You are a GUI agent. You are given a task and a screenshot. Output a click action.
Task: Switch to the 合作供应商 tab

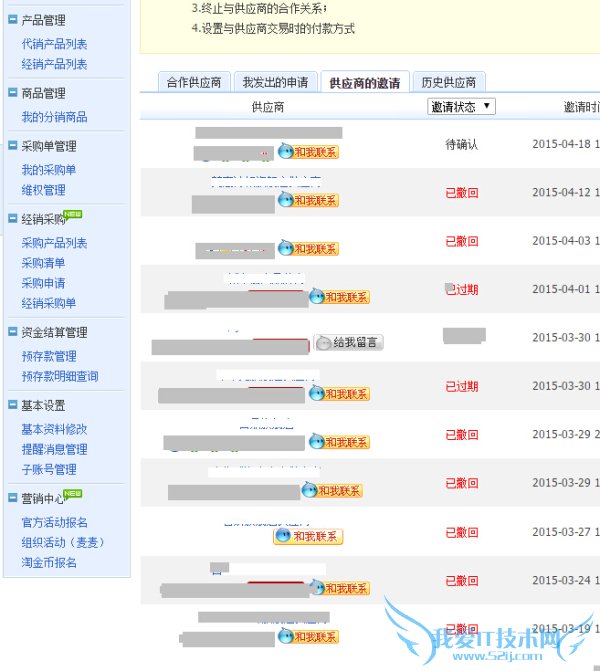(x=194, y=82)
